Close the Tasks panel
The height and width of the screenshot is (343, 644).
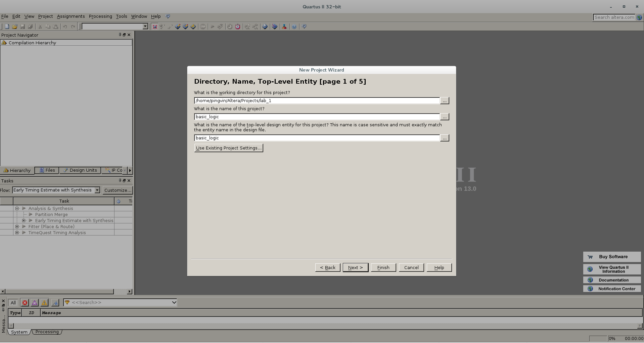click(129, 180)
